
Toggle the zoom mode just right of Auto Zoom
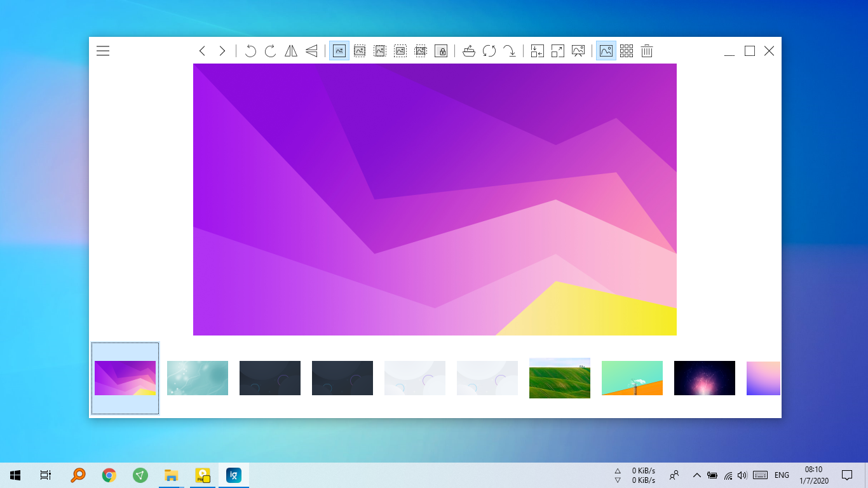pyautogui.click(x=360, y=51)
